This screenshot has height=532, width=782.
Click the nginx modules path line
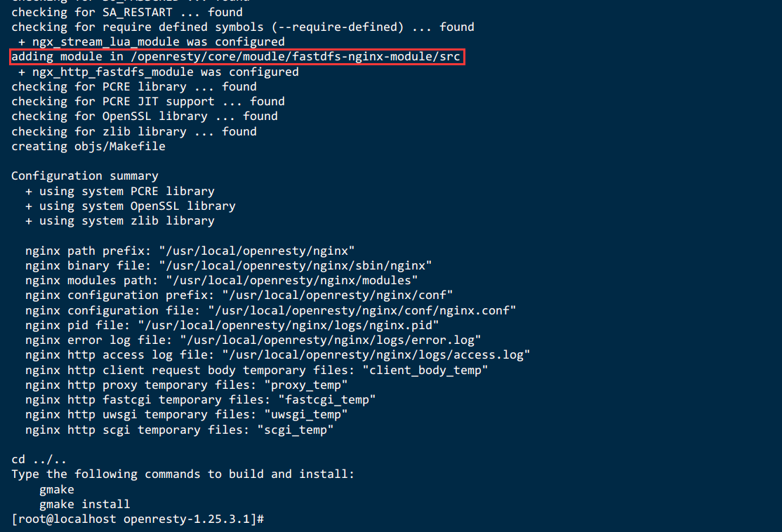pyautogui.click(x=221, y=281)
